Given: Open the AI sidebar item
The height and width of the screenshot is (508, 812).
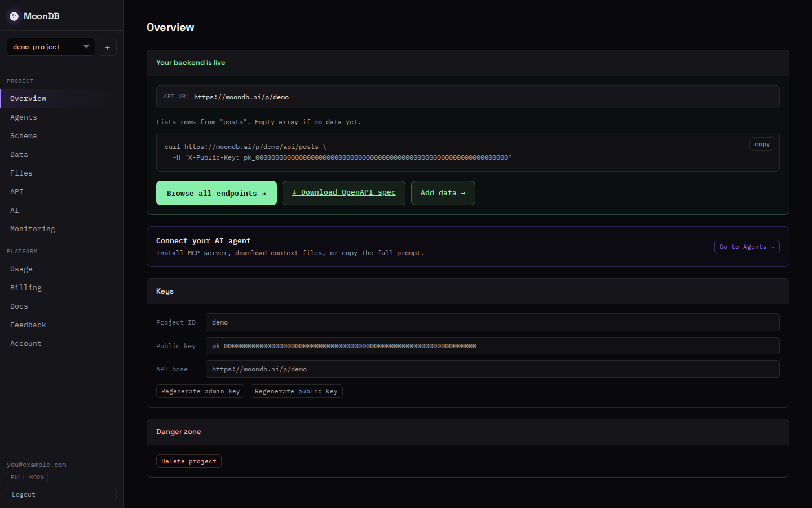Looking at the screenshot, I should [x=61, y=210].
